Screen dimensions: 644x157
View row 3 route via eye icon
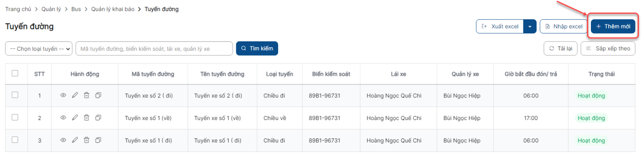coord(63,140)
